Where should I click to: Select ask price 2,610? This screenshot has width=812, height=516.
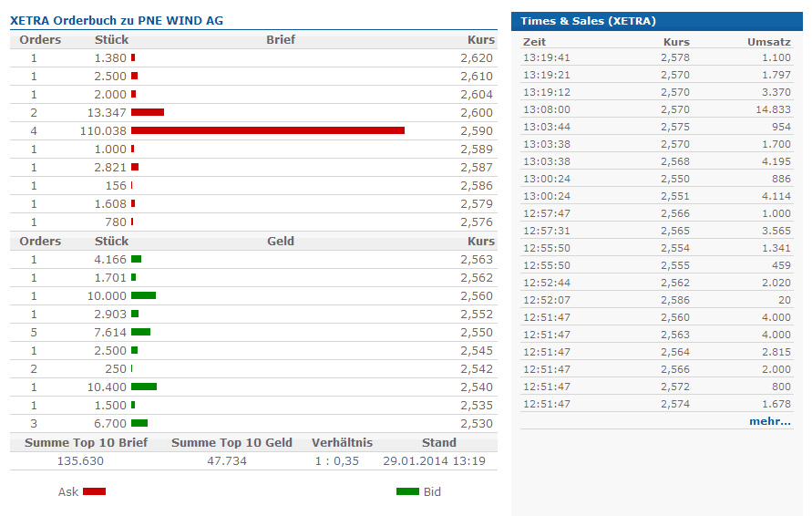click(477, 77)
